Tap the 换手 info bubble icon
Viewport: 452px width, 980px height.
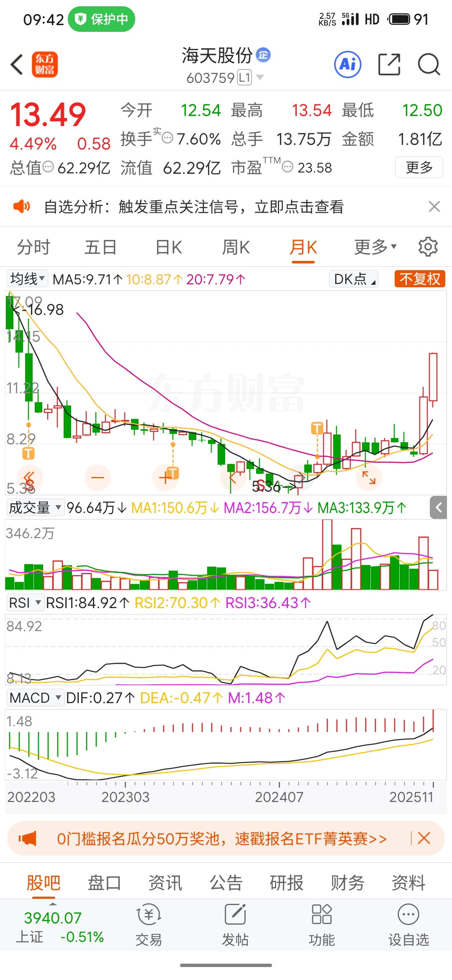167,138
